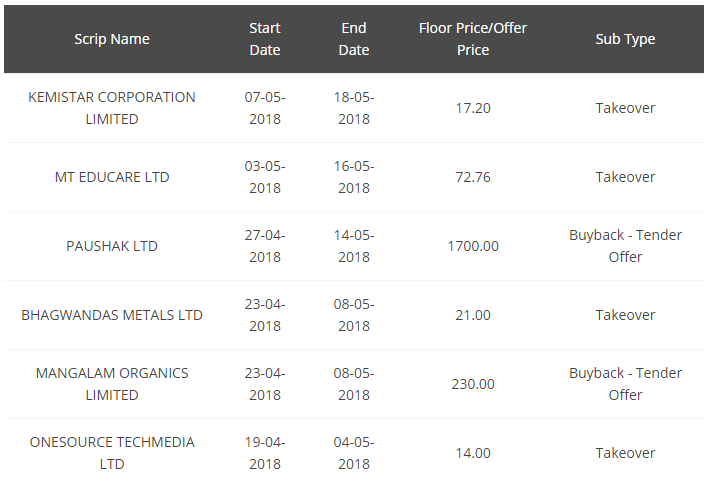Click the Floor Price/Offer Price column header
710x485 pixels.
(x=473, y=39)
